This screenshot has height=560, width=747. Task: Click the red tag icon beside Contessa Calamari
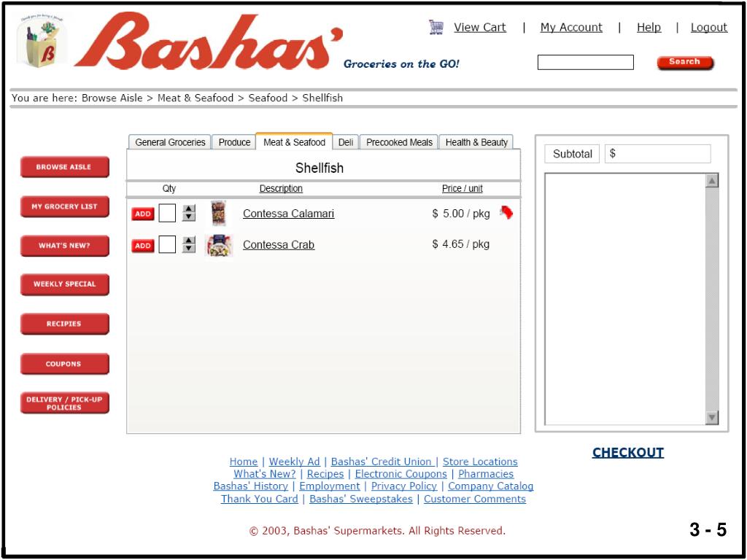click(506, 213)
